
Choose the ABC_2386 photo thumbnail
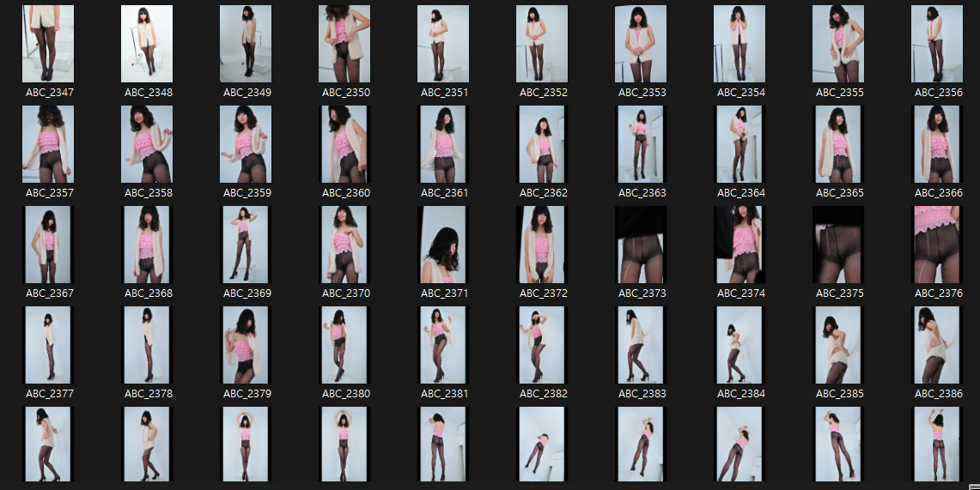point(938,345)
